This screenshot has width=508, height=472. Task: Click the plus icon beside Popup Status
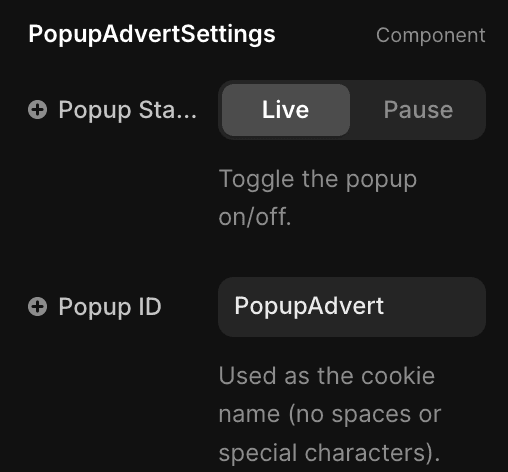[37, 110]
